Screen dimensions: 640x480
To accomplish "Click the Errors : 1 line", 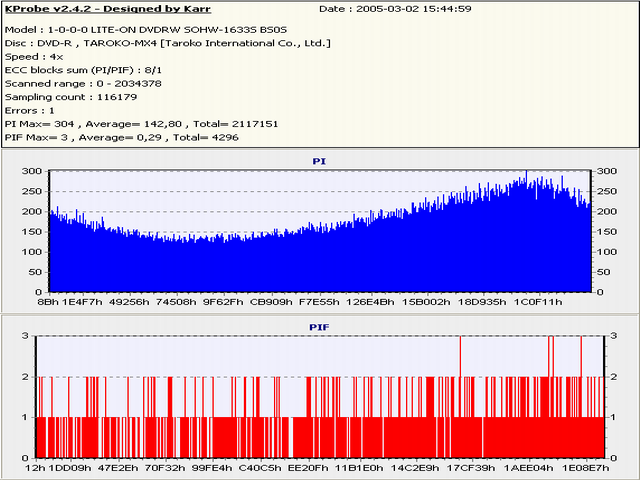I will [29, 111].
